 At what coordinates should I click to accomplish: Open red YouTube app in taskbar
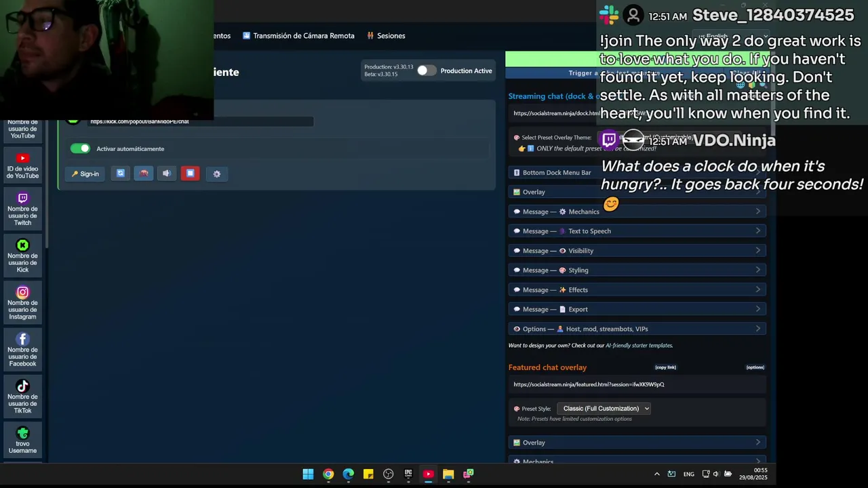click(x=428, y=474)
